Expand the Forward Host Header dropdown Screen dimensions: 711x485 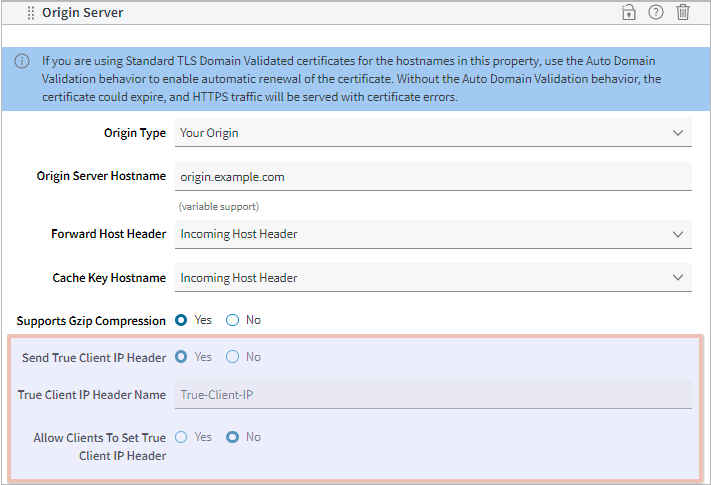433,234
